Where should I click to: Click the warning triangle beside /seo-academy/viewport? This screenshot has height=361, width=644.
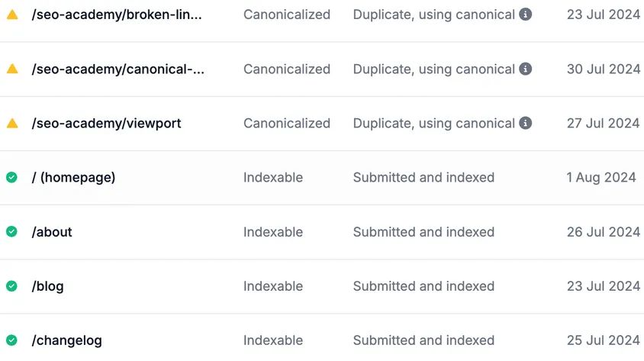tap(12, 123)
